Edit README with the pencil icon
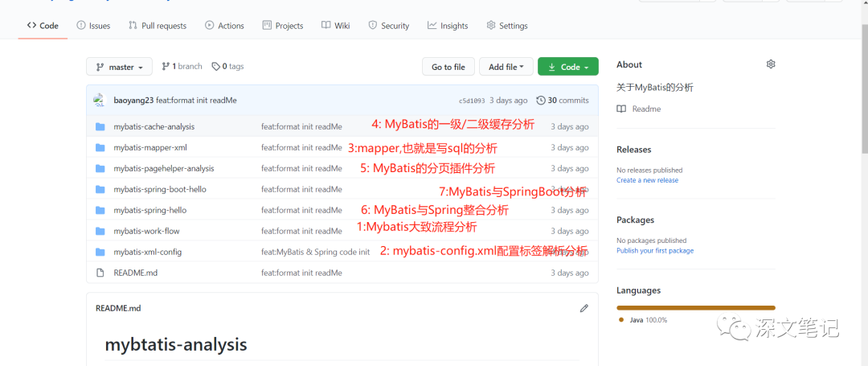This screenshot has width=868, height=366. click(584, 308)
